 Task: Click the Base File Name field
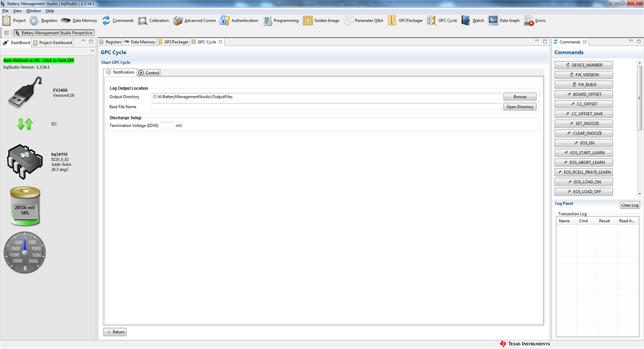[326, 106]
